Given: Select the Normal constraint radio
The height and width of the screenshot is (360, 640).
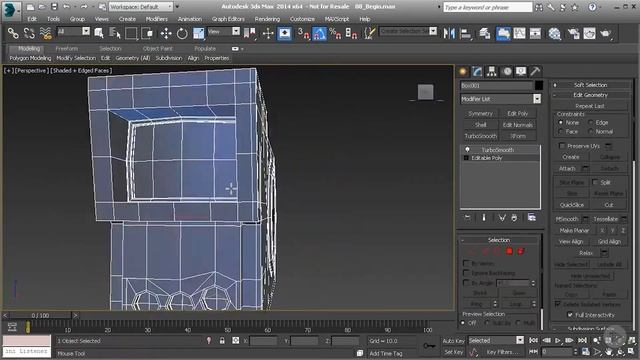Looking at the screenshot, I should point(591,131).
